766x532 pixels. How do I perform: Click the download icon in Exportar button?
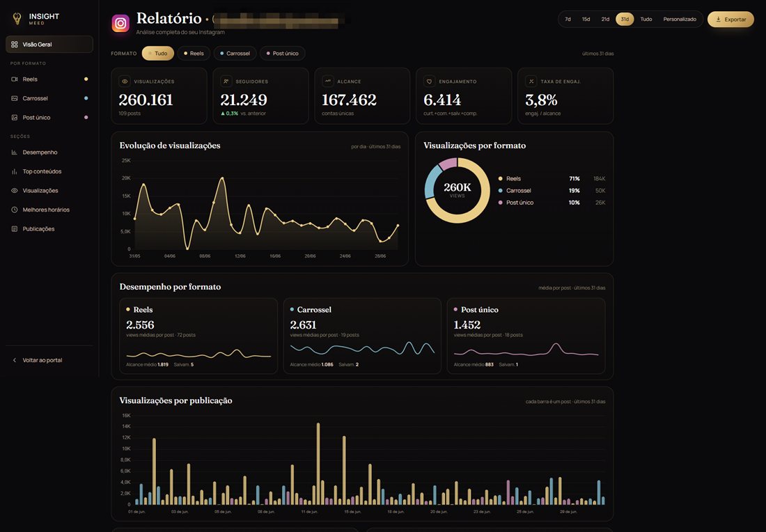[x=718, y=19]
